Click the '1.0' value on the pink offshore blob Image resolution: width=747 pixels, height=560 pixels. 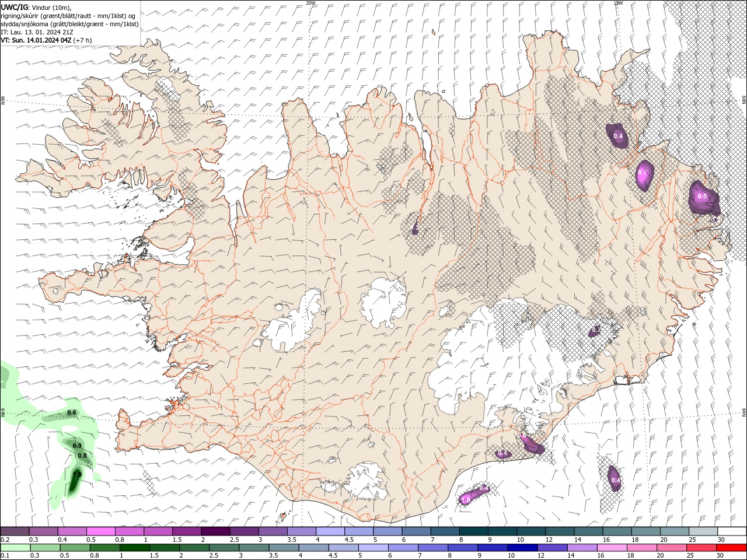click(x=466, y=500)
